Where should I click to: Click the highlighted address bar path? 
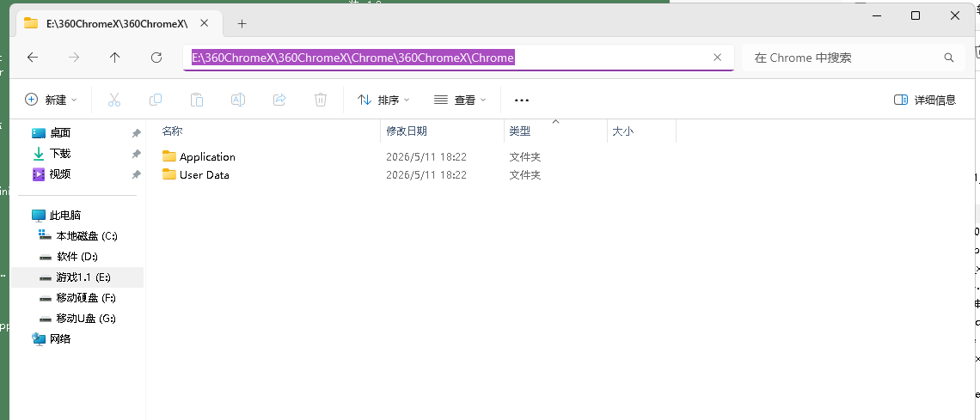point(352,58)
